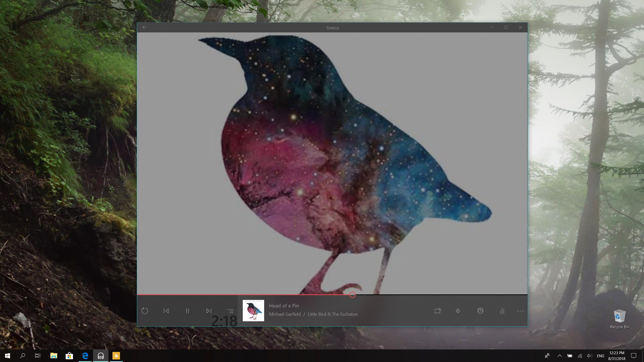
Task: Go back using the arrow in Sonca
Action: 145,27
